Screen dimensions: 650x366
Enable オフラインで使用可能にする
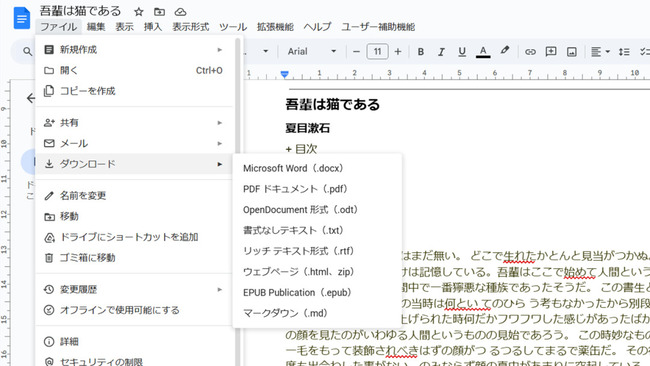133,310
